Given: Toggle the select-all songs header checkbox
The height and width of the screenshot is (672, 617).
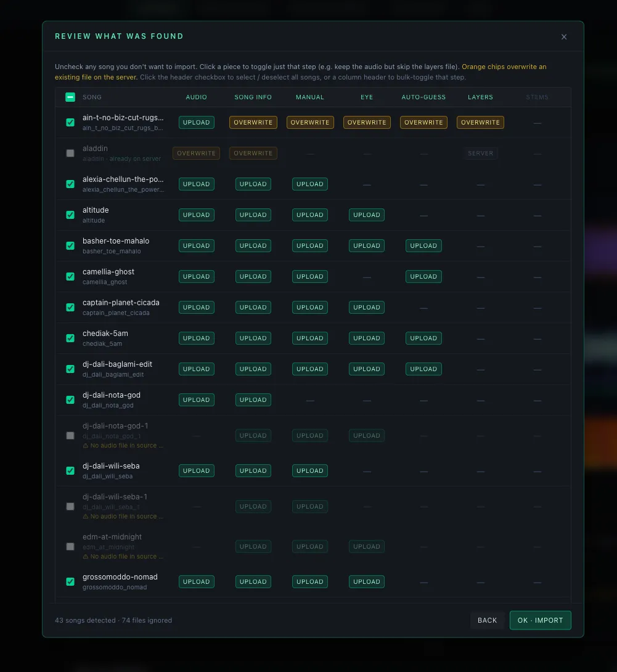Looking at the screenshot, I should pyautogui.click(x=70, y=97).
